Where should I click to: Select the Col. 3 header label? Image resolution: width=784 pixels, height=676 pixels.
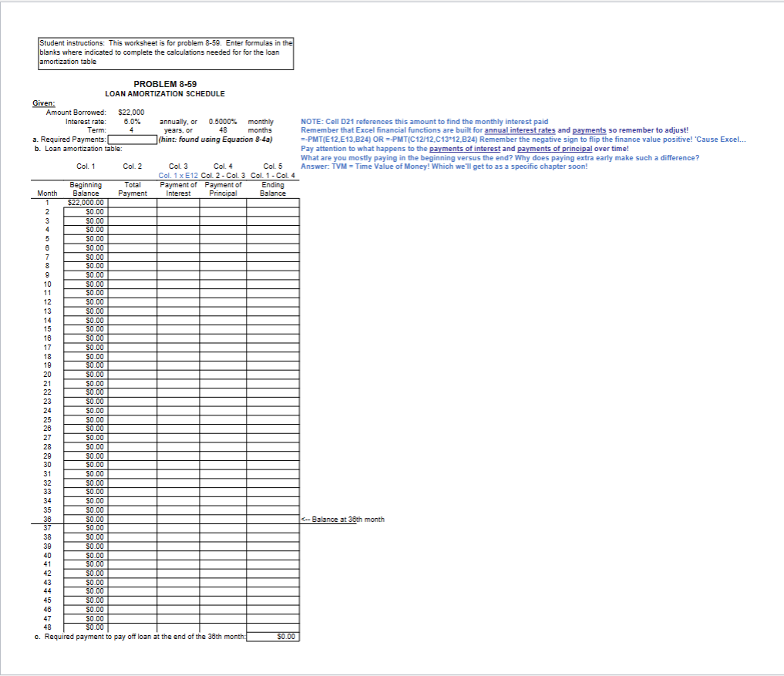click(x=179, y=166)
